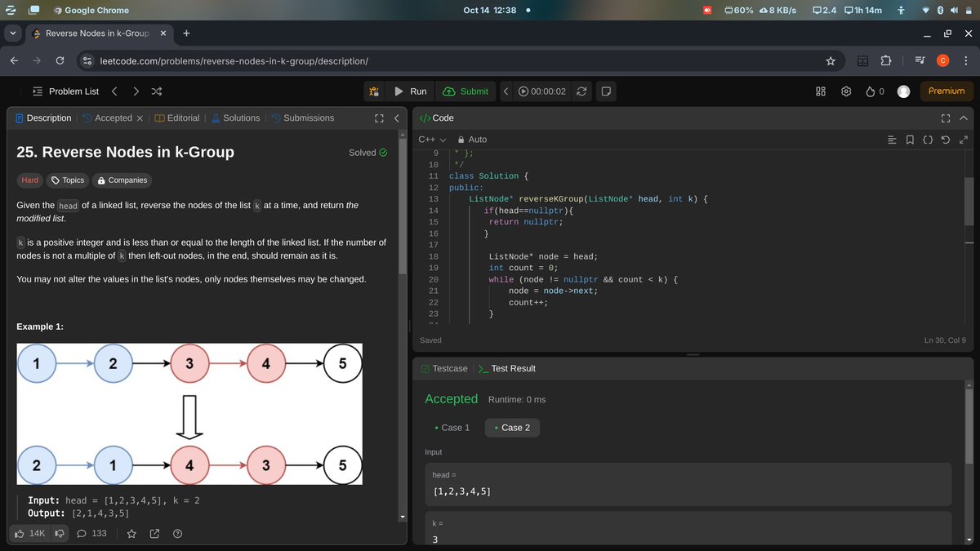Star the problem as favorite
The height and width of the screenshot is (551, 980).
(x=132, y=534)
